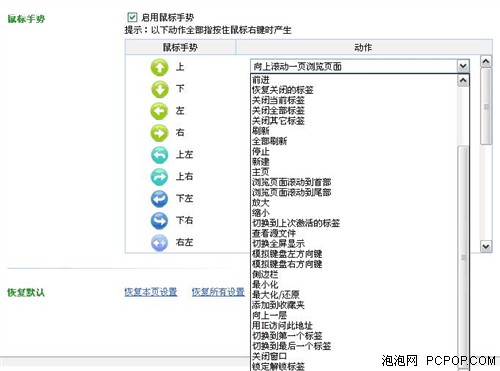Click the gesture table scrollbar thumb

pos(486,106)
